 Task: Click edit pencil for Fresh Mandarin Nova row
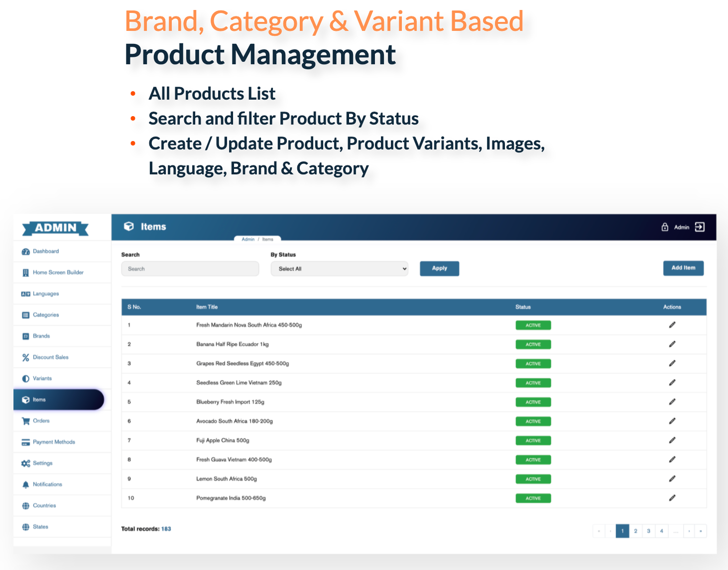[x=672, y=325]
